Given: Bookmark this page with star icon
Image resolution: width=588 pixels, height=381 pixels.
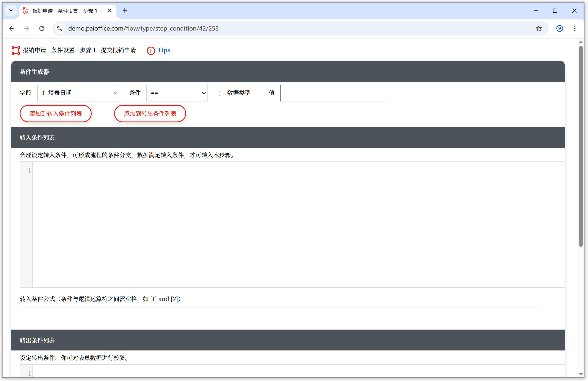Looking at the screenshot, I should click(x=539, y=28).
